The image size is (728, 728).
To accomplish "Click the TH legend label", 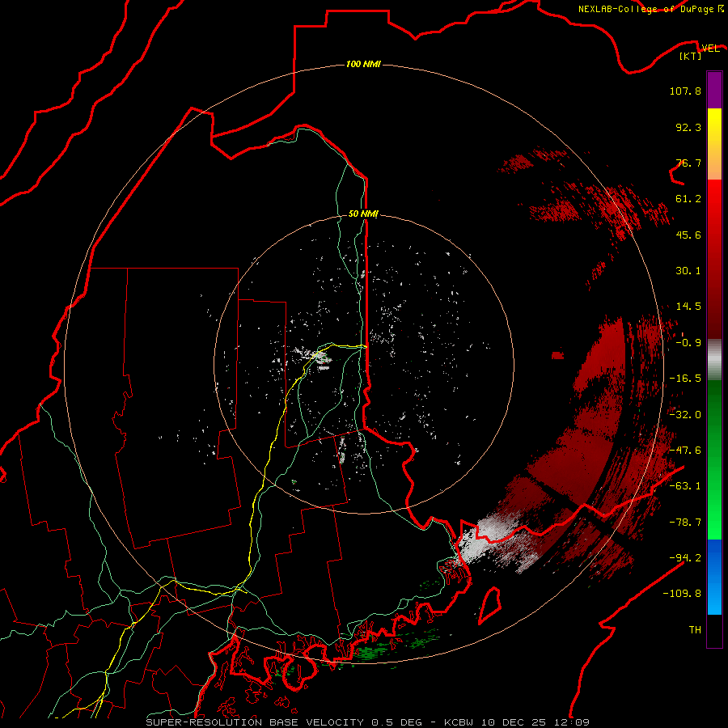I will (x=695, y=630).
